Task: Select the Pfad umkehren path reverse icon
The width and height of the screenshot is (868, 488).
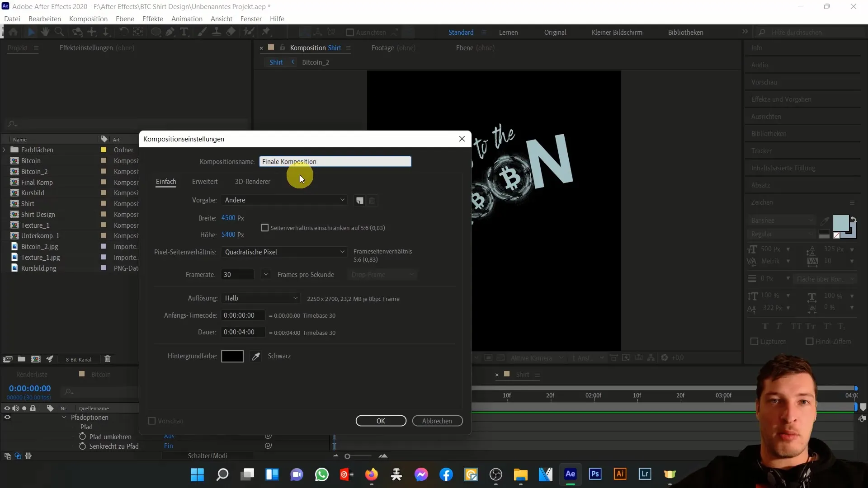Action: (x=82, y=436)
